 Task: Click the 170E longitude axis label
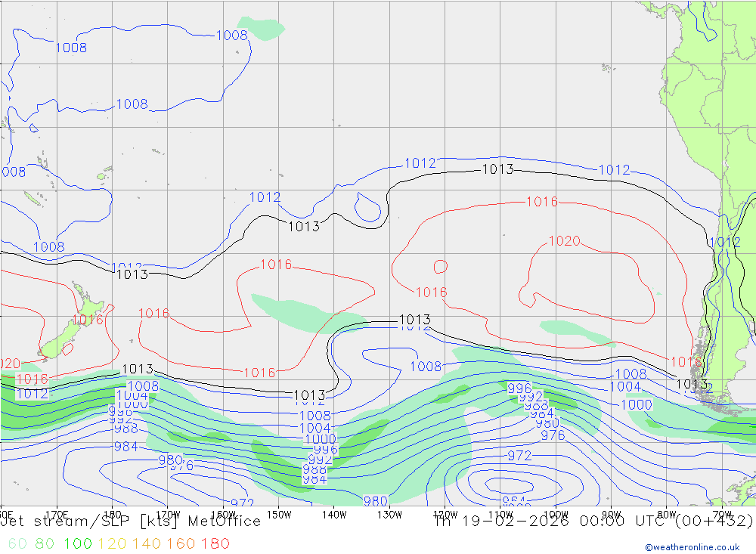[57, 515]
